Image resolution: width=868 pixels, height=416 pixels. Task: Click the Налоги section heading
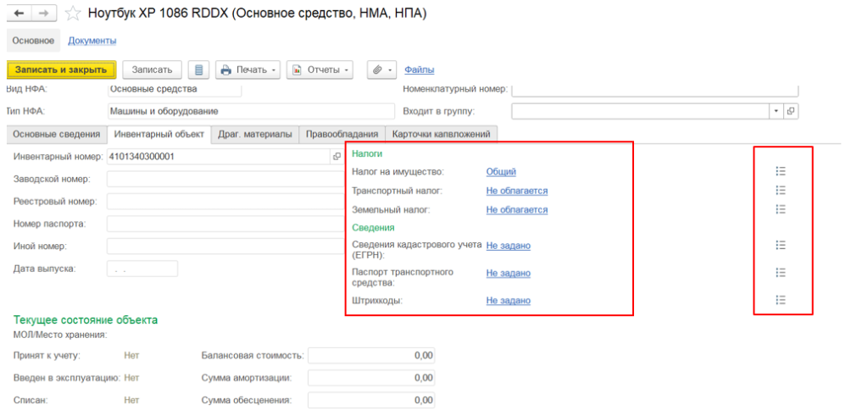click(x=368, y=153)
